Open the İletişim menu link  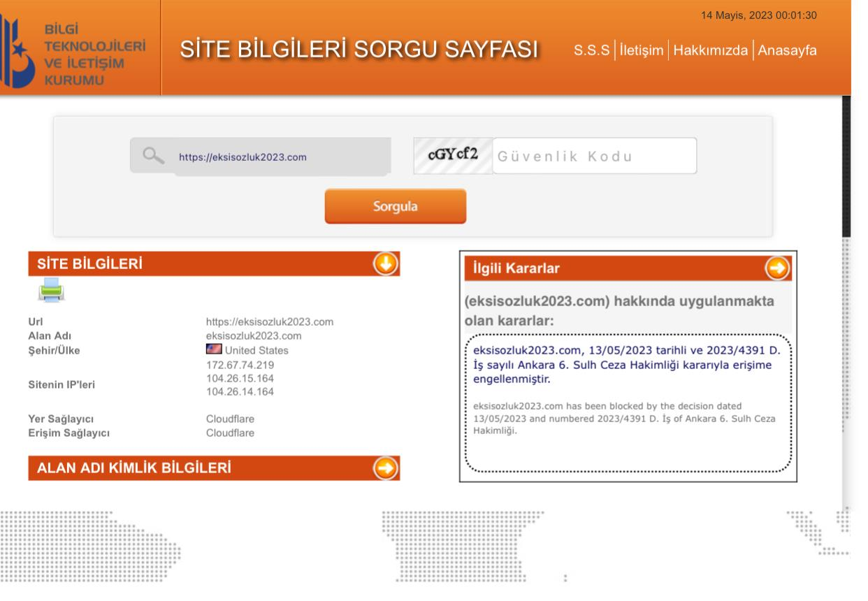click(x=642, y=50)
